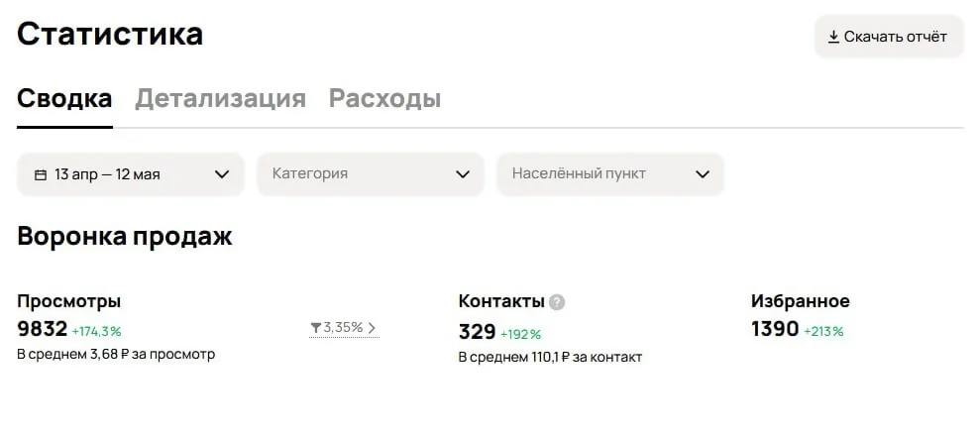Expand the date range chevron
Viewport: 980px width, 436px height.
click(222, 174)
